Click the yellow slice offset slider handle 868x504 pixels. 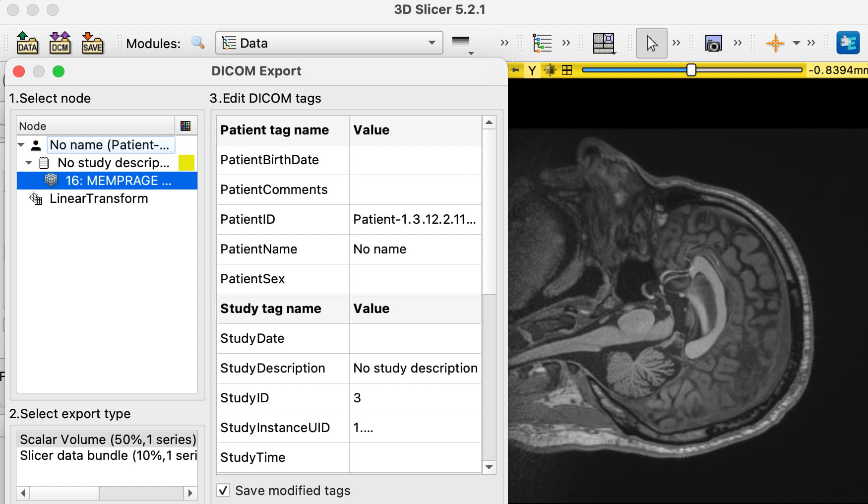tap(691, 70)
